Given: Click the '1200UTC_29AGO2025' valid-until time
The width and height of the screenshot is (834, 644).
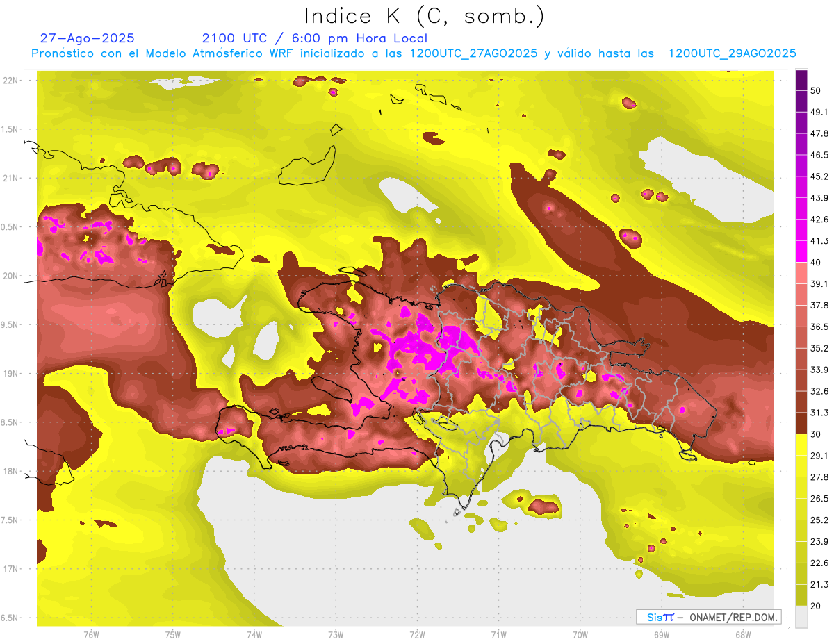Looking at the screenshot, I should click(x=732, y=53).
